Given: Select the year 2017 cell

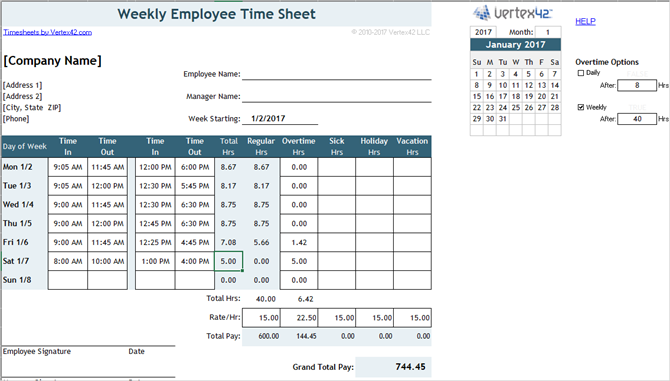Looking at the screenshot, I should tap(483, 32).
